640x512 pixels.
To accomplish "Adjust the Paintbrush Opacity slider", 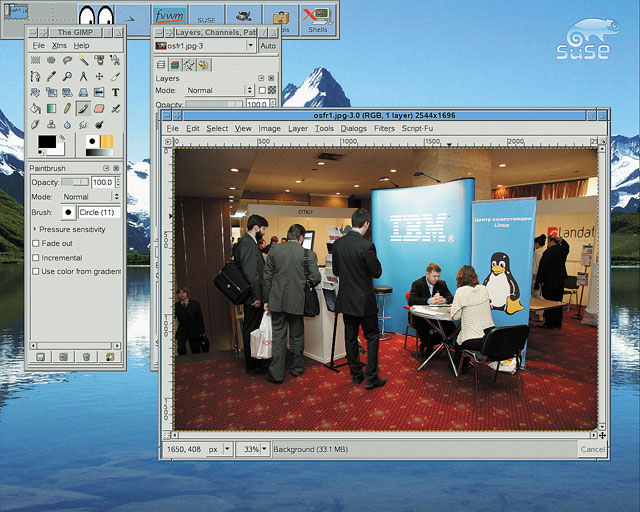I will click(x=76, y=182).
